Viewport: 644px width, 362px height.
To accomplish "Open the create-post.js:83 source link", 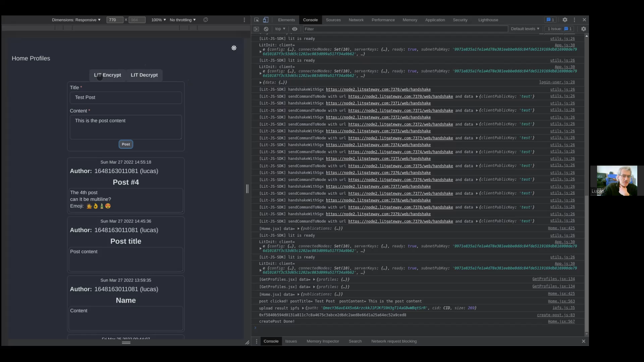I will [x=556, y=315].
